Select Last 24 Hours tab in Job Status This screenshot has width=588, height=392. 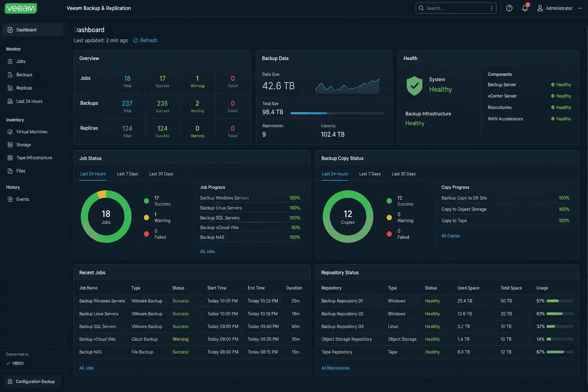pos(93,174)
